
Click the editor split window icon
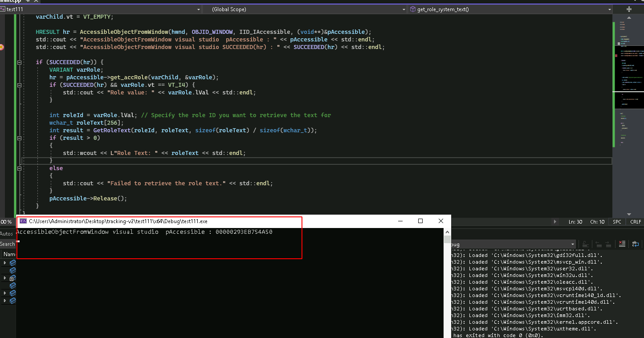pyautogui.click(x=629, y=9)
